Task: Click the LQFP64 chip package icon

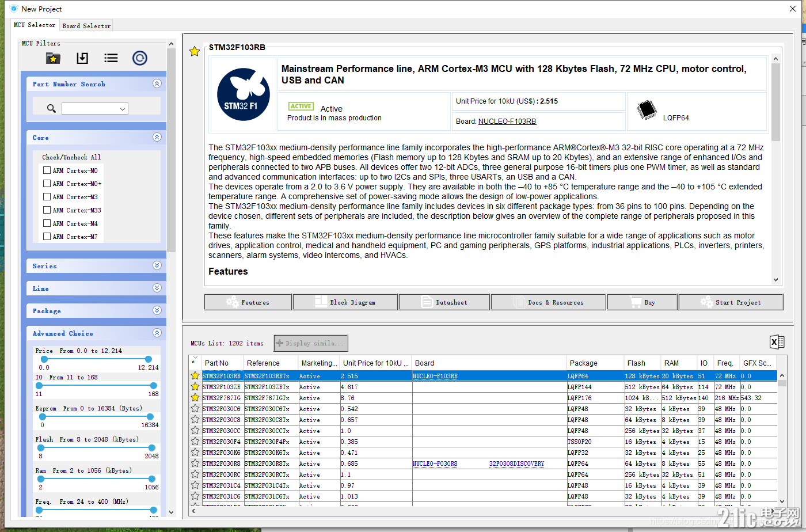Action: coord(647,110)
